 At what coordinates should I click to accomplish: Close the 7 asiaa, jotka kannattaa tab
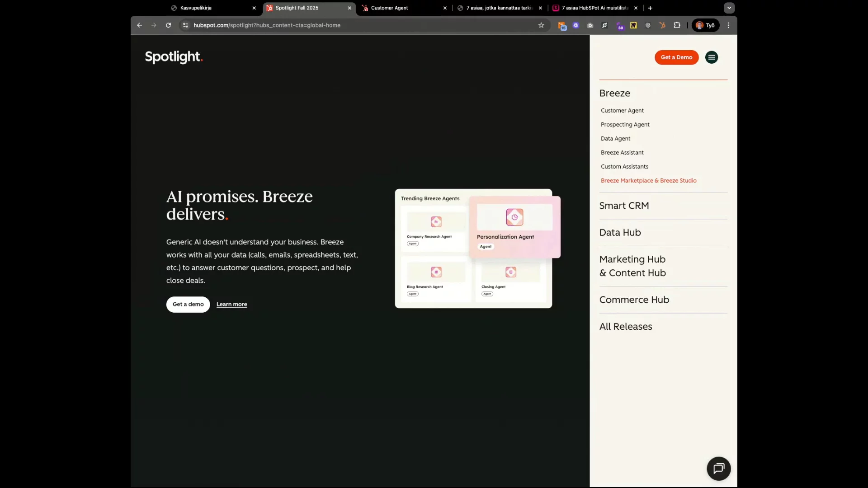(x=540, y=8)
